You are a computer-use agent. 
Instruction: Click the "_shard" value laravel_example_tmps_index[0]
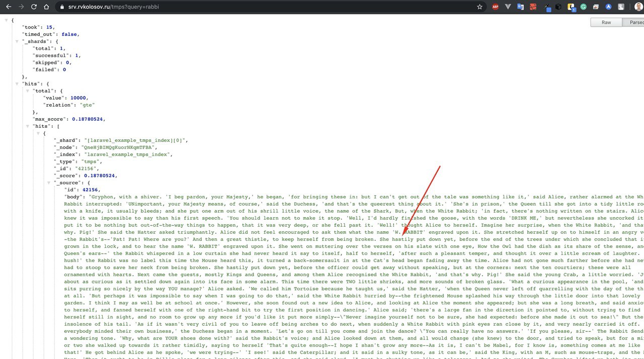click(135, 140)
